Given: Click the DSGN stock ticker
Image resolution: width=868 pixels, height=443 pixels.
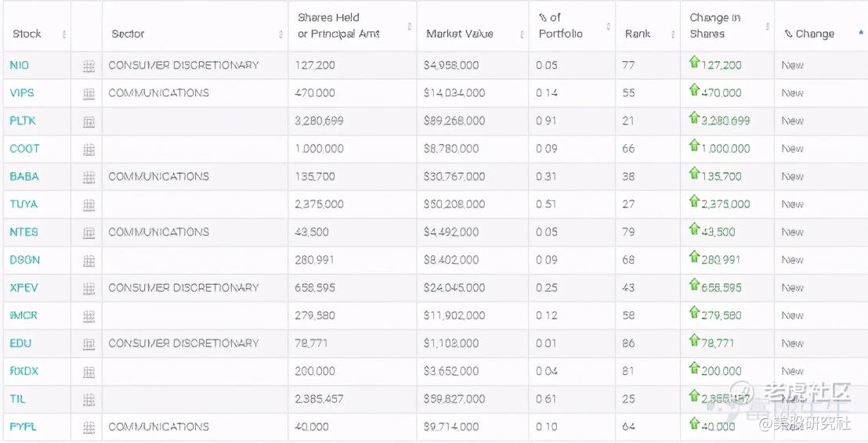Looking at the screenshot, I should tap(24, 260).
